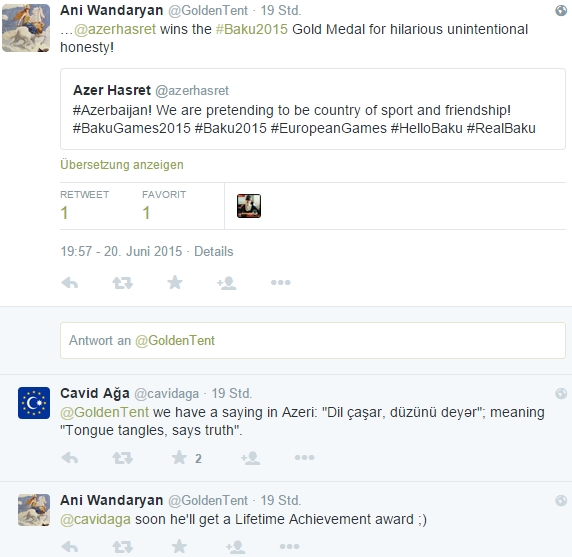Click follow icon under main tweet
The width and height of the screenshot is (572, 557).
click(x=227, y=283)
